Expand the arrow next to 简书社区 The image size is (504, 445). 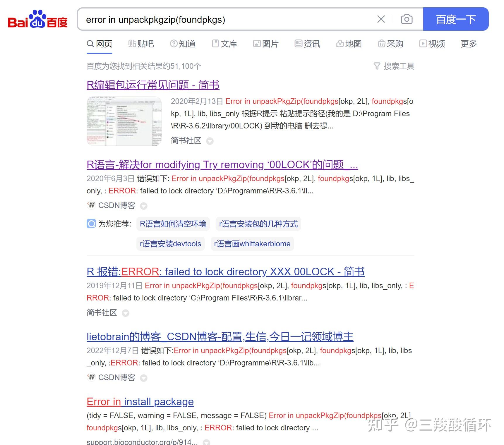point(210,141)
